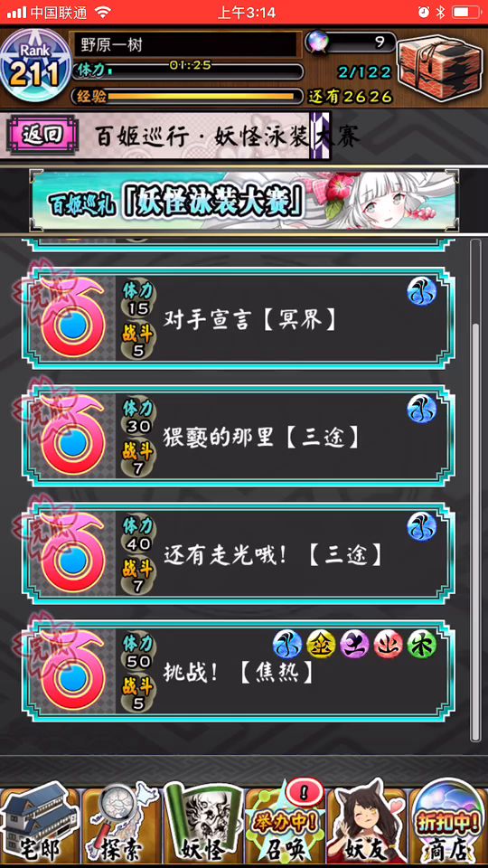The height and width of the screenshot is (868, 488).
Task: Open the 探索 exploration magnifier icon
Action: [x=120, y=825]
